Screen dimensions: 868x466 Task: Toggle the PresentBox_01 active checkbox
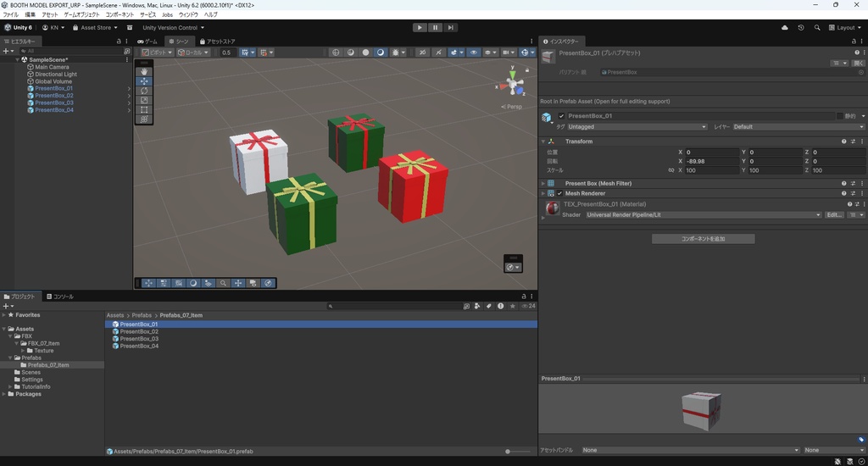561,116
